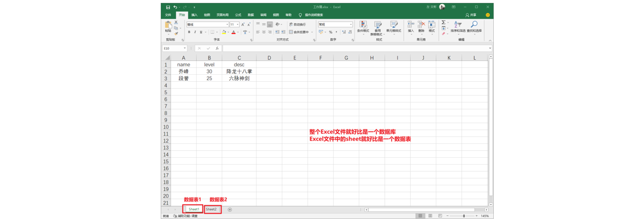The height and width of the screenshot is (224, 644).
Task: Open the font size dropdown
Action: [238, 24]
